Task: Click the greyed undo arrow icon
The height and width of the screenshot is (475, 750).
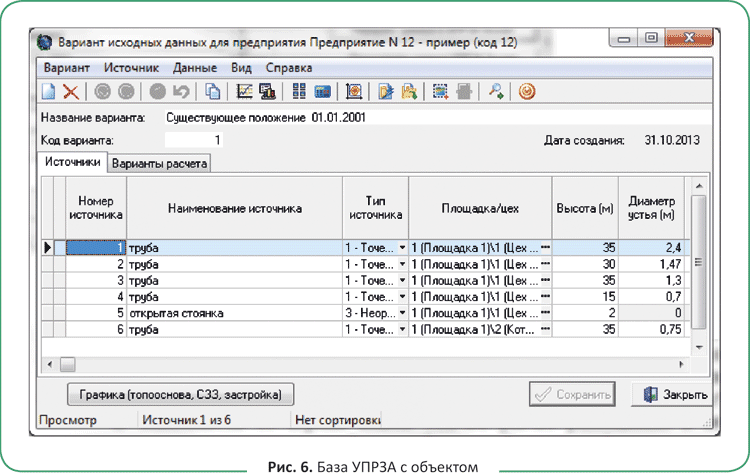Action: 181,91
